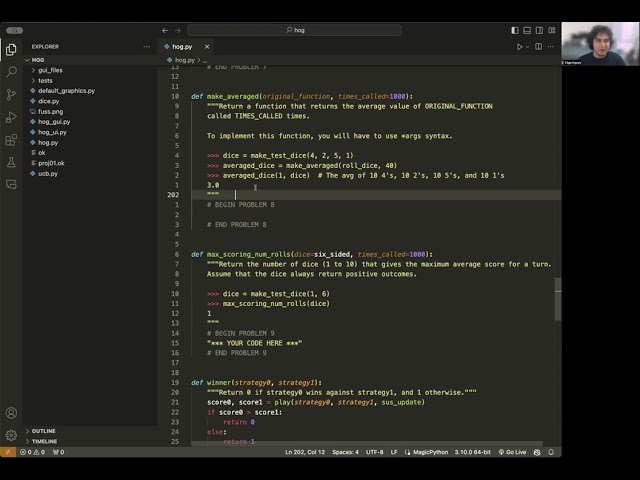Split the editor to the right
The width and height of the screenshot is (640, 480).
[x=539, y=47]
